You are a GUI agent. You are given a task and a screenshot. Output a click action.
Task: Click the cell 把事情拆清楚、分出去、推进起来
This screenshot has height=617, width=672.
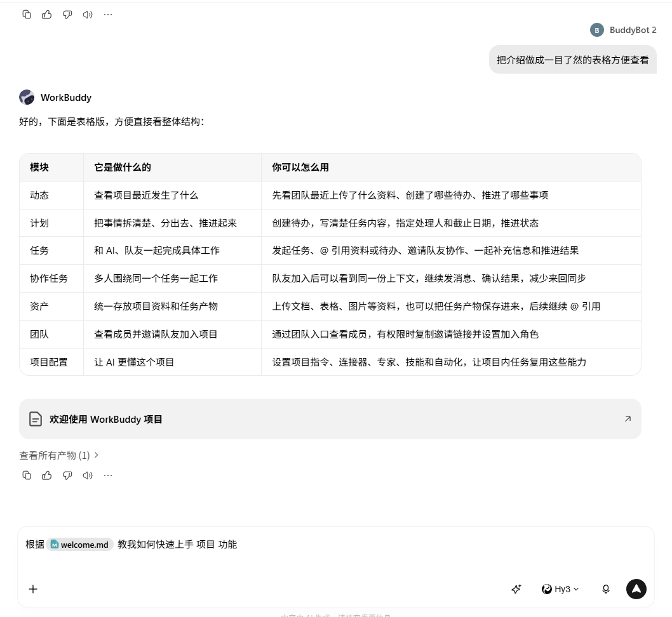172,223
